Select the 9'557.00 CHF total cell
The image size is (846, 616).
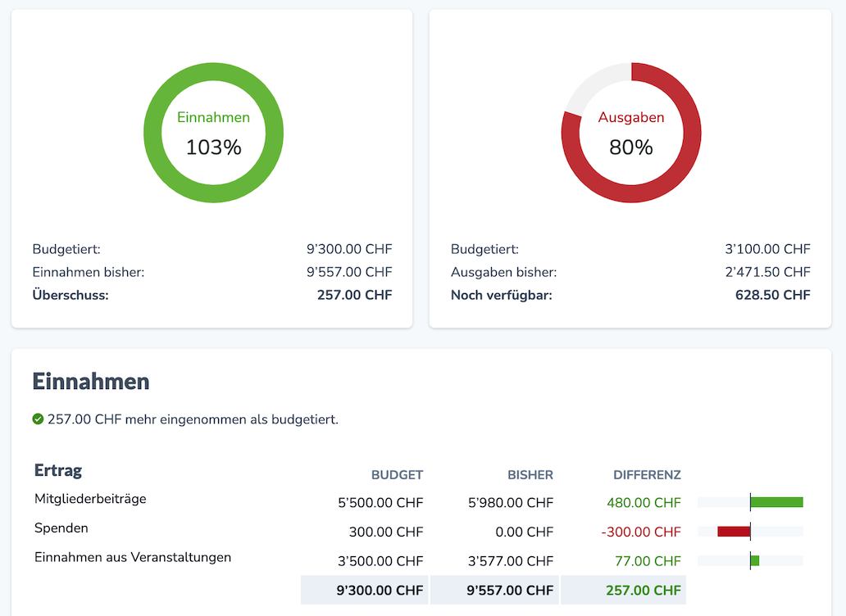tap(512, 589)
